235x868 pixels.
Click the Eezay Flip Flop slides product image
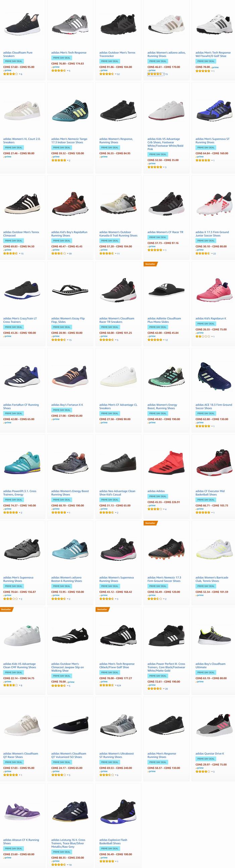pyautogui.click(x=70, y=290)
